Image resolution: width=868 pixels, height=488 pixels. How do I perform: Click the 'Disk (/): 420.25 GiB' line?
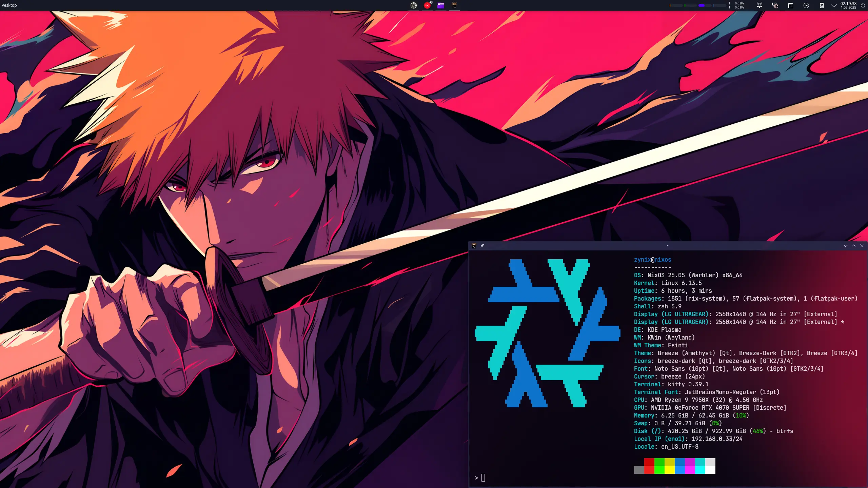[714, 431]
